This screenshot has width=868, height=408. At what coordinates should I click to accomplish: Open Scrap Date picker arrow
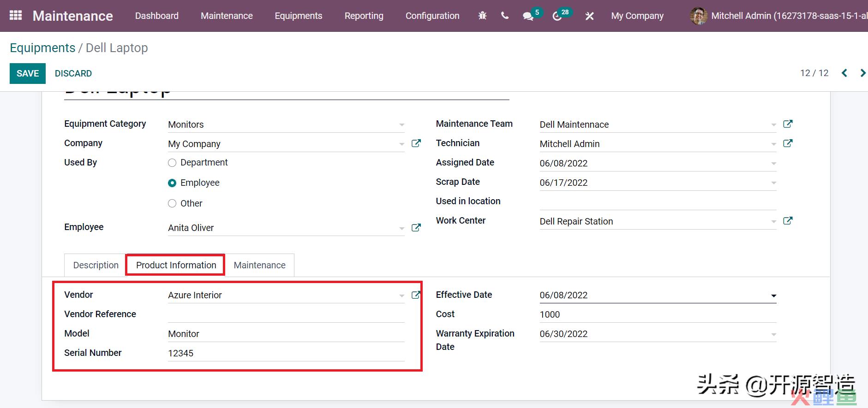pyautogui.click(x=773, y=183)
